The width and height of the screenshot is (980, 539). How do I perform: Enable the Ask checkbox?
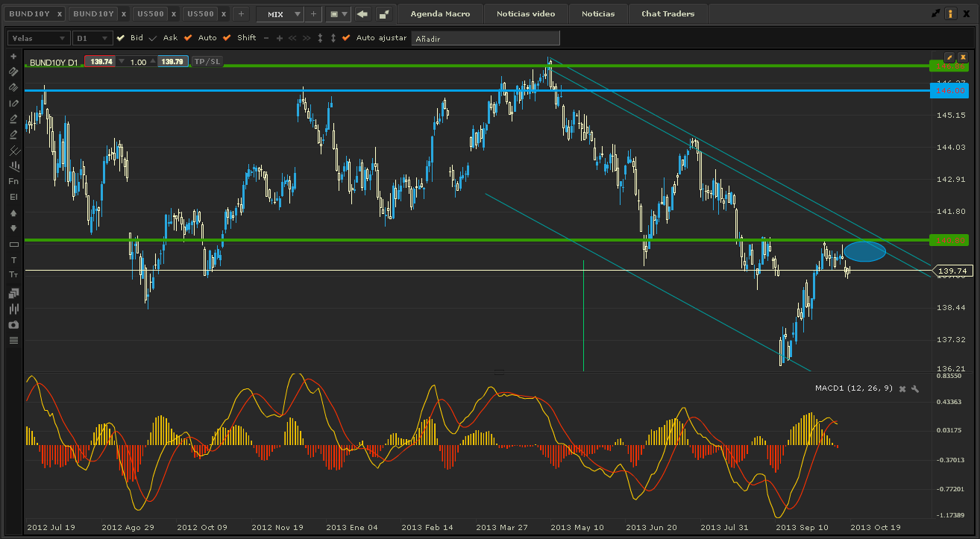point(154,38)
